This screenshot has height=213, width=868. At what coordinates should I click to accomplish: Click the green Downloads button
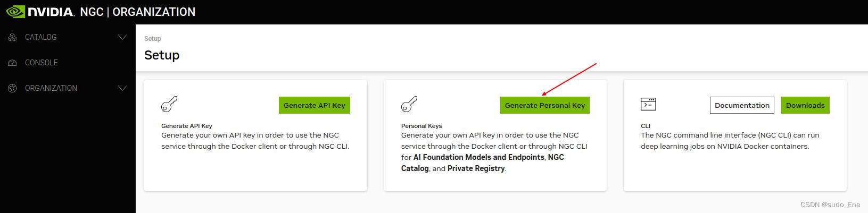tap(805, 105)
